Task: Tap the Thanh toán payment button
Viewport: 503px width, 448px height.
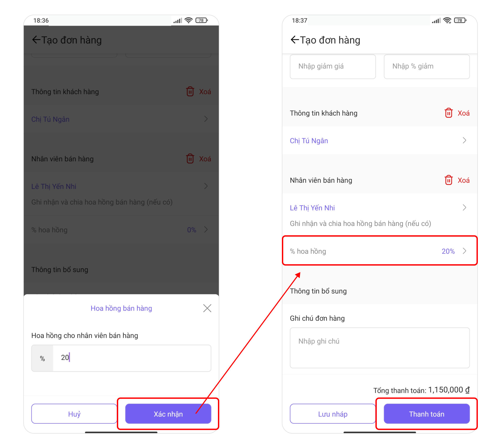Action: (427, 414)
